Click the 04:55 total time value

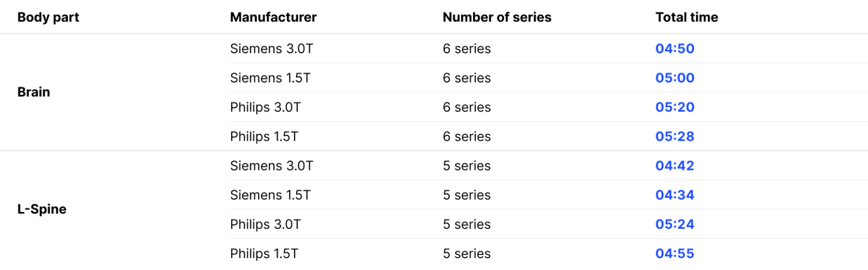point(675,254)
